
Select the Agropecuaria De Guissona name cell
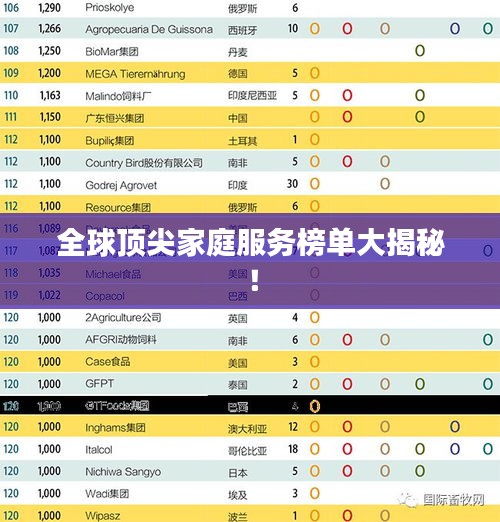149,29
